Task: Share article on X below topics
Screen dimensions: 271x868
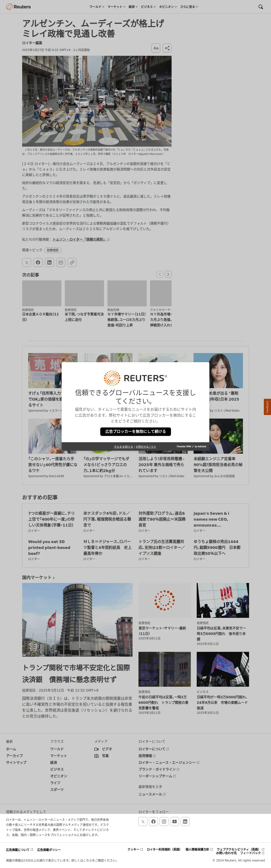Action: (x=27, y=262)
